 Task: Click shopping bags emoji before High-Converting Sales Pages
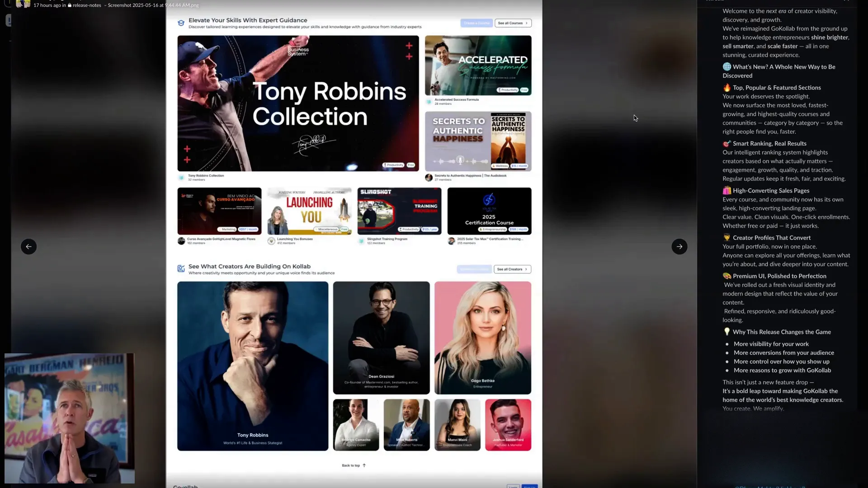coord(726,191)
